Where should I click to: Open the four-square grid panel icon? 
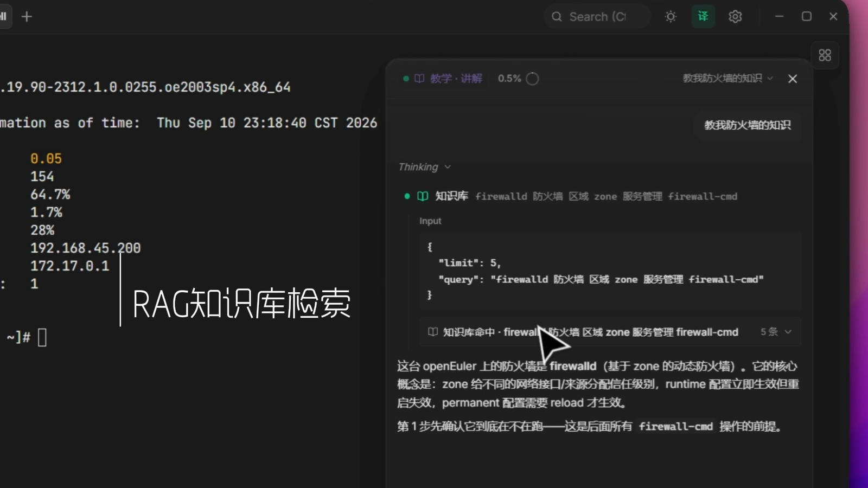pyautogui.click(x=825, y=55)
